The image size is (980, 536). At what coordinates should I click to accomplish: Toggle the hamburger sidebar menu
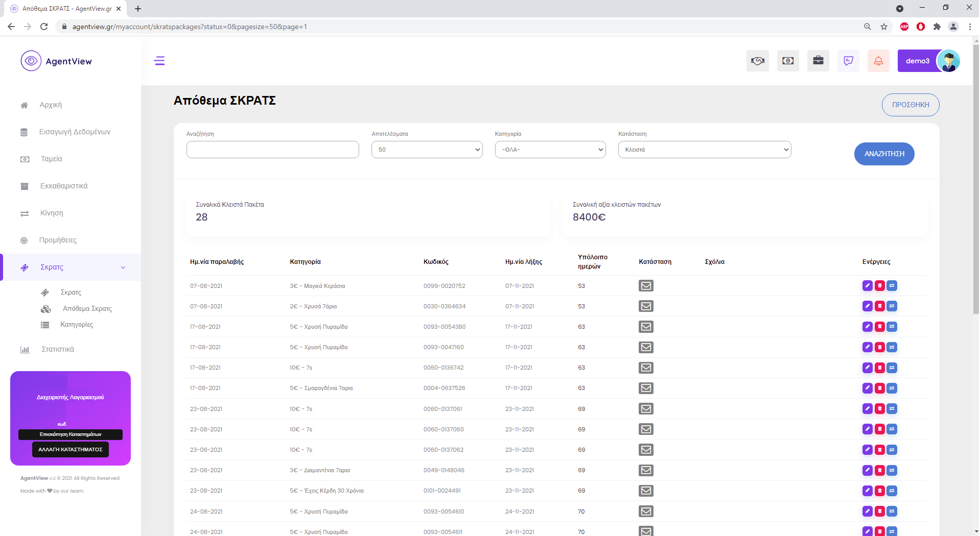click(159, 61)
